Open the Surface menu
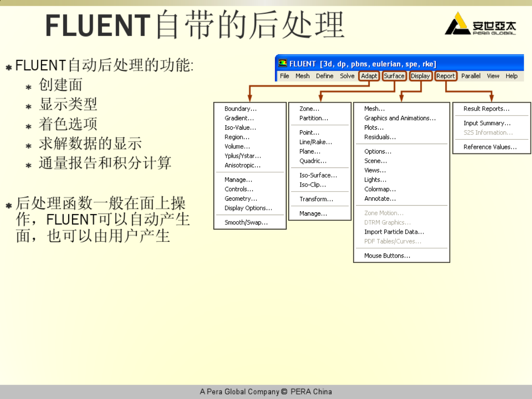532x399 pixels. [x=394, y=76]
